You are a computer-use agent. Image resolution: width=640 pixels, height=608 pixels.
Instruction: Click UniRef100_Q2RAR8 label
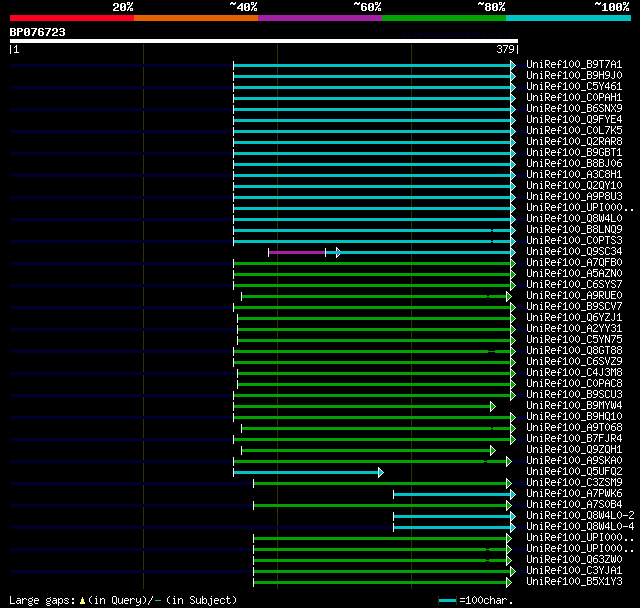(574, 142)
